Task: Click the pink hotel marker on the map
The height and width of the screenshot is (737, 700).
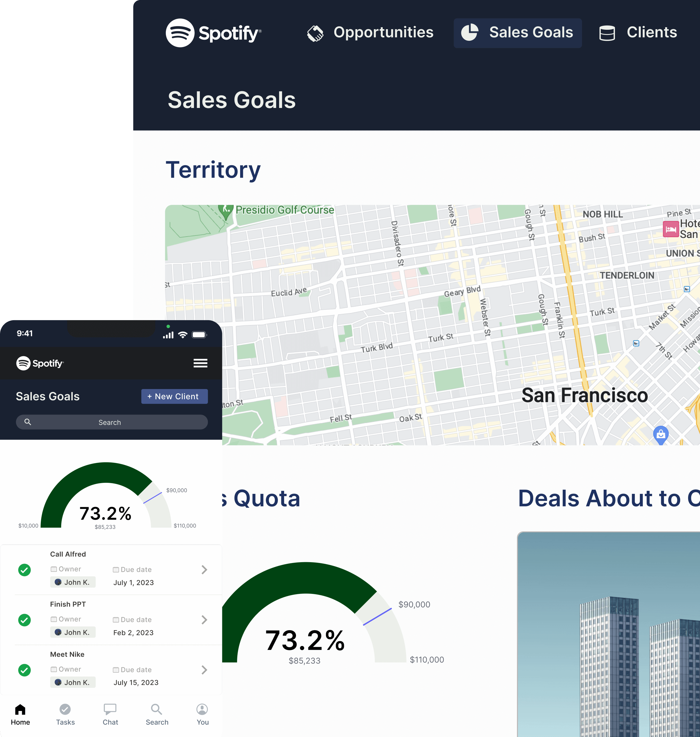Action: pos(671,229)
